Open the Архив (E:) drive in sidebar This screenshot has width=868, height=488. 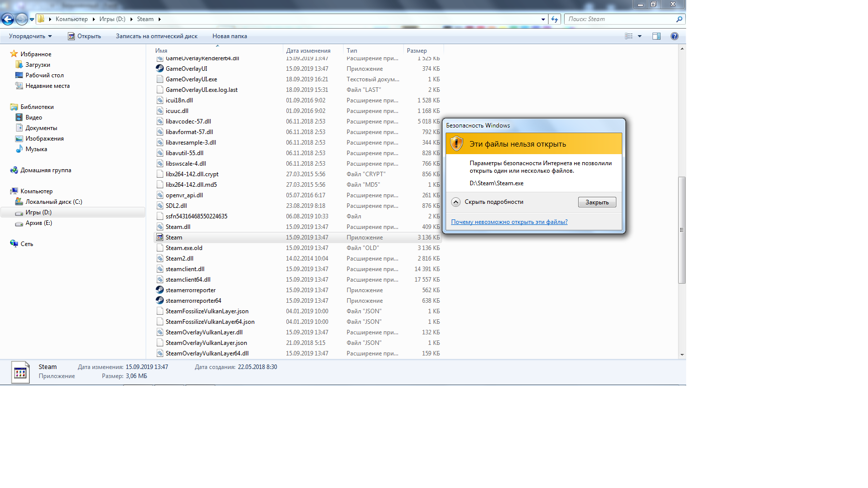coord(39,223)
